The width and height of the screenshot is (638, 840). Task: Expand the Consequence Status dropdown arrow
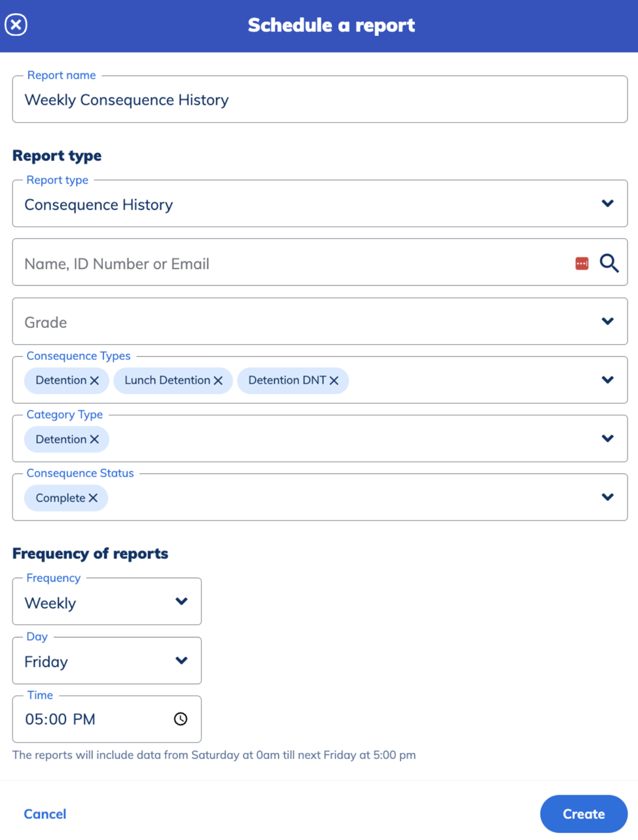607,497
